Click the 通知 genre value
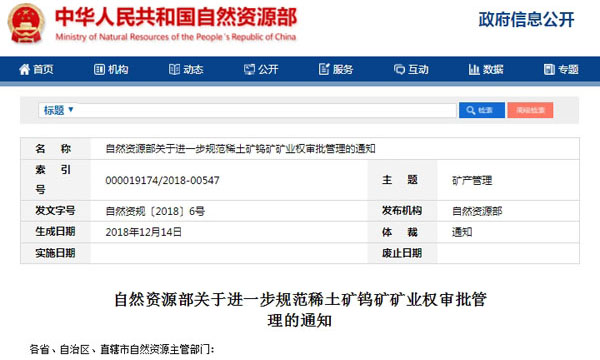The image size is (600, 360). pos(462,232)
